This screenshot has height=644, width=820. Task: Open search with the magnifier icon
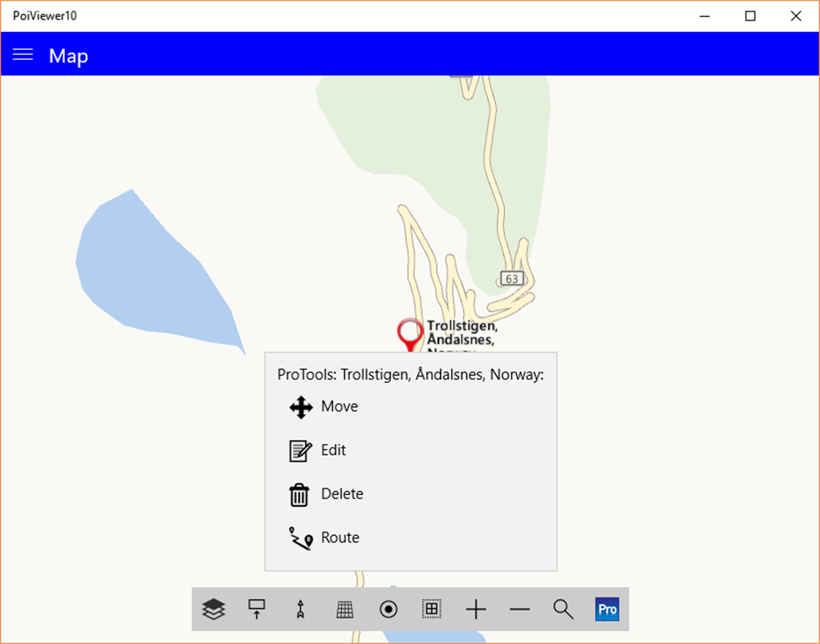coord(562,609)
